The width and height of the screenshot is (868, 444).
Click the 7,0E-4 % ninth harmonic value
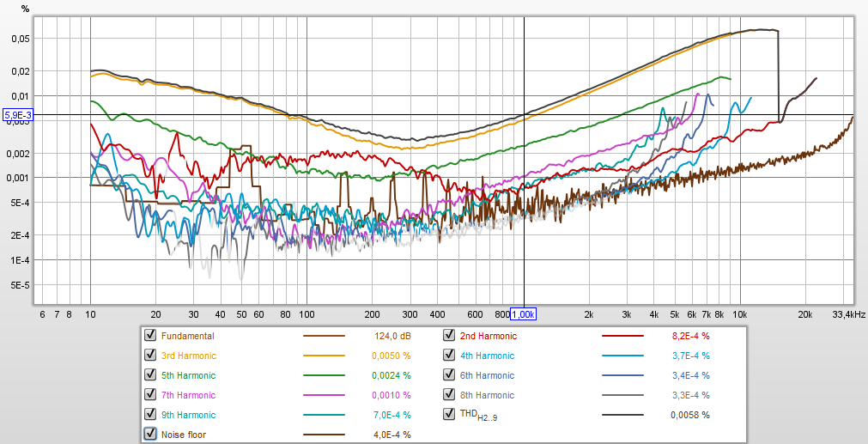392,415
